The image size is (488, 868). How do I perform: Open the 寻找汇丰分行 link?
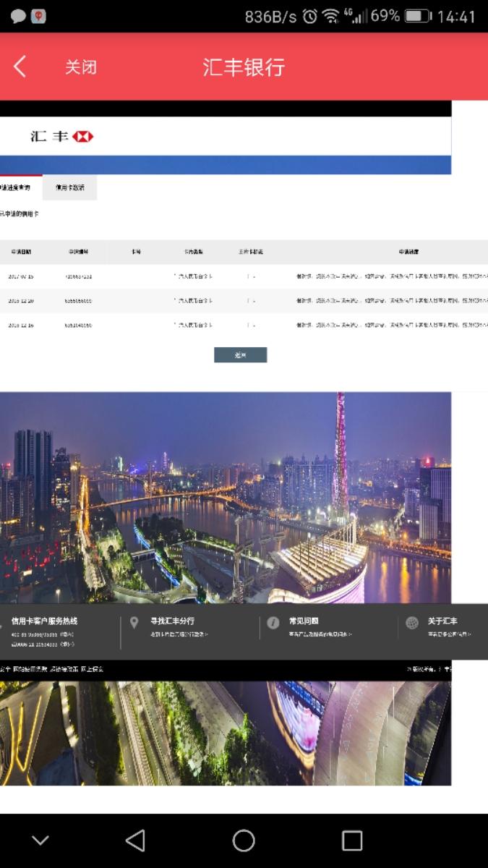[172, 621]
